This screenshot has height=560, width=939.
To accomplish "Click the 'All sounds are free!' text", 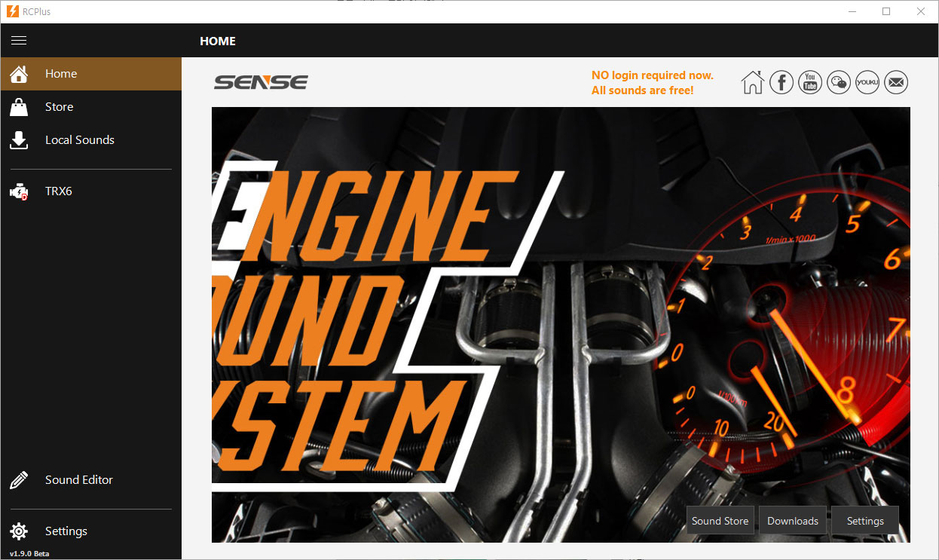I will coord(643,90).
